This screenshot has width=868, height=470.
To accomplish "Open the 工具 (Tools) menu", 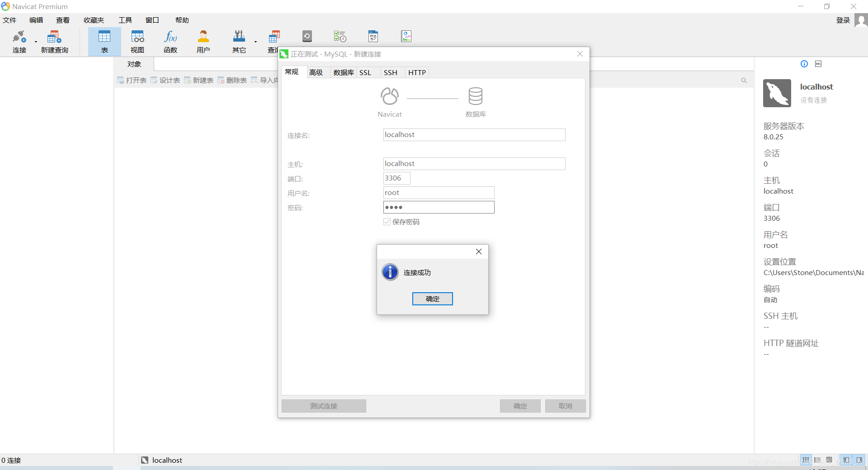I will pos(125,20).
